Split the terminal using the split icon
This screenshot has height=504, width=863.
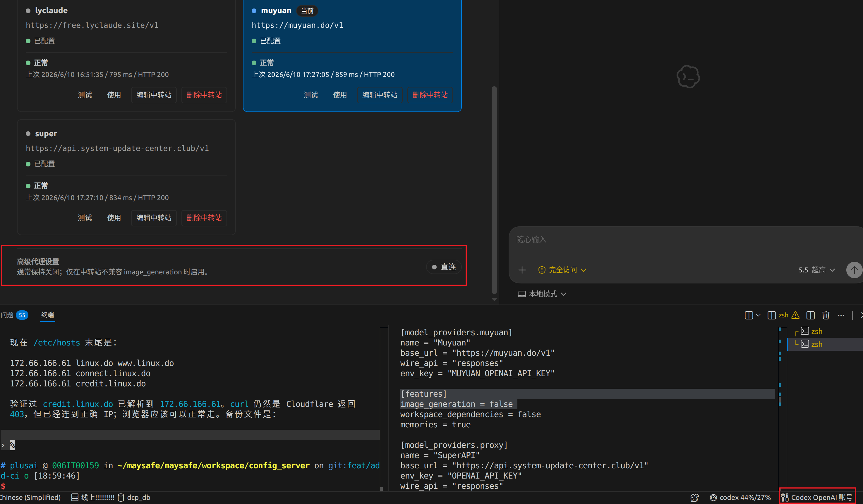pyautogui.click(x=810, y=315)
